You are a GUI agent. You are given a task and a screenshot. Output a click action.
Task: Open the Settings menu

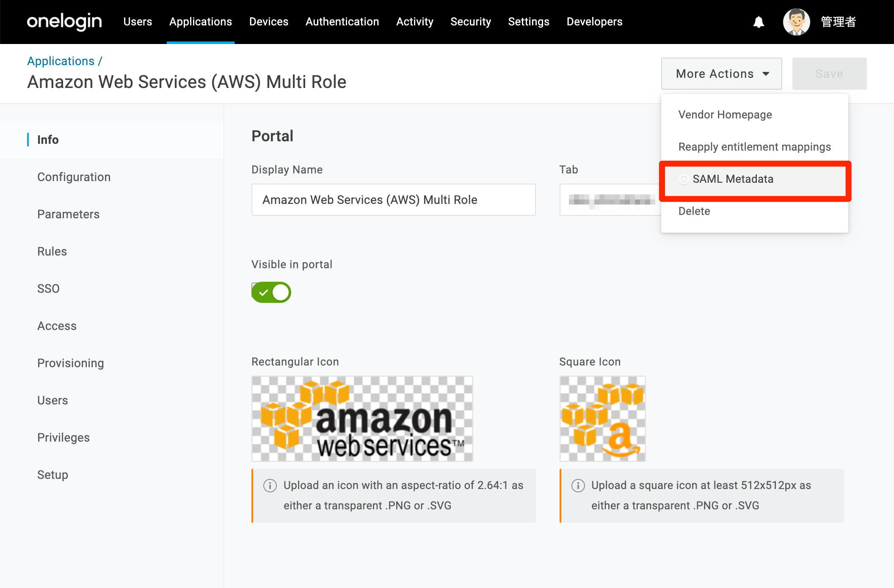tap(529, 22)
